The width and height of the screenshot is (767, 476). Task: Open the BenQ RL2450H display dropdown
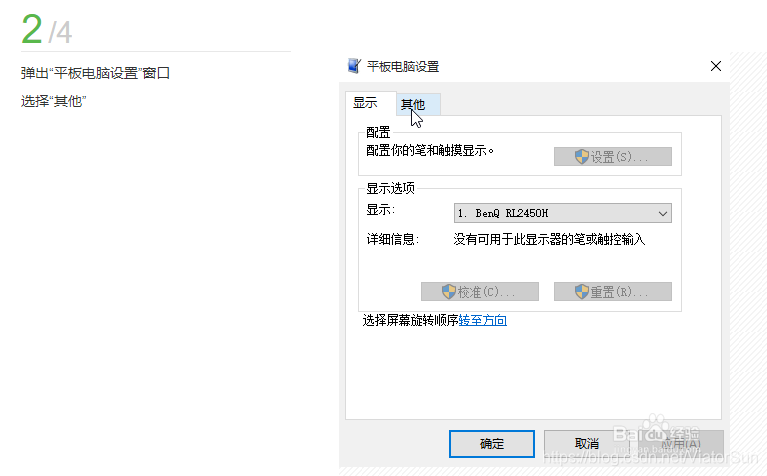click(x=563, y=213)
